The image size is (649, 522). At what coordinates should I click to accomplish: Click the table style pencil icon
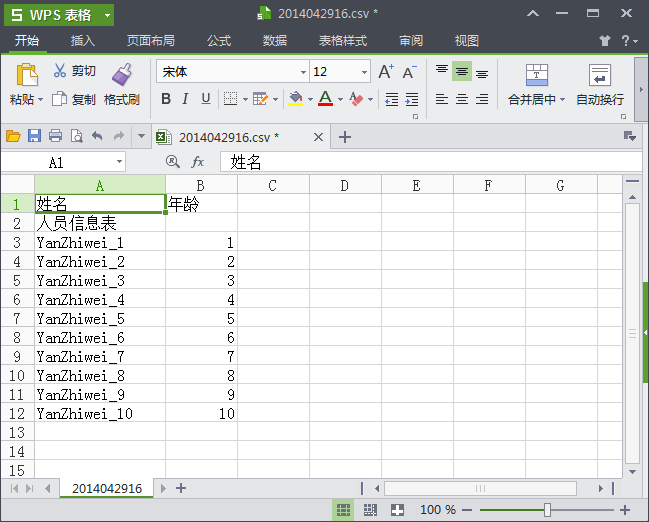[260, 99]
